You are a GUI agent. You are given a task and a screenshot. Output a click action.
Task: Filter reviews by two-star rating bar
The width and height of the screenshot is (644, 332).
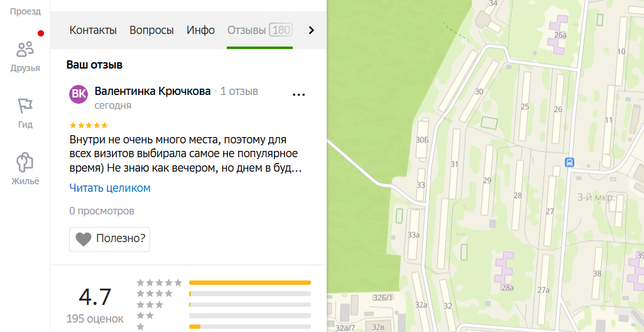tap(249, 316)
